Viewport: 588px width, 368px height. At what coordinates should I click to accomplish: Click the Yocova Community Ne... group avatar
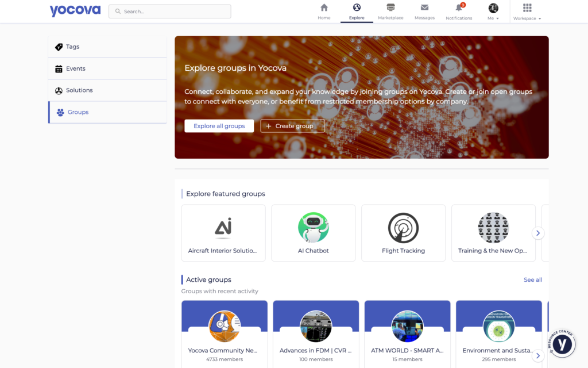pyautogui.click(x=225, y=326)
